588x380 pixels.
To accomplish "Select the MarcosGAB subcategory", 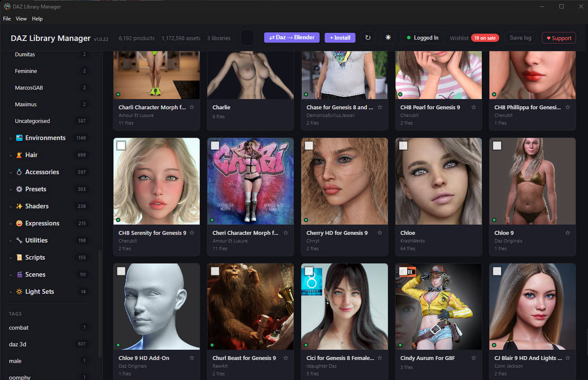I will (x=51, y=87).
